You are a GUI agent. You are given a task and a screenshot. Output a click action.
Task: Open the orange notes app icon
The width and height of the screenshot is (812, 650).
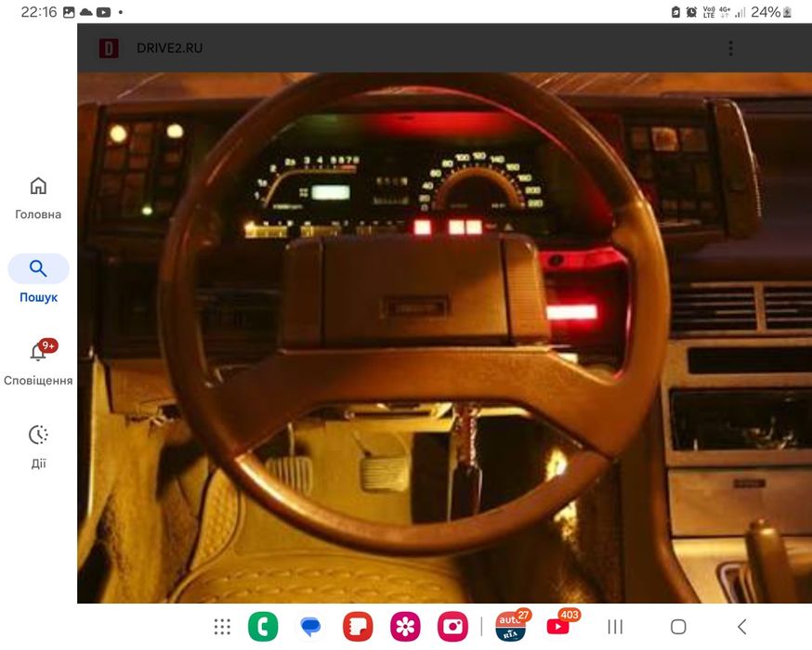(x=358, y=627)
